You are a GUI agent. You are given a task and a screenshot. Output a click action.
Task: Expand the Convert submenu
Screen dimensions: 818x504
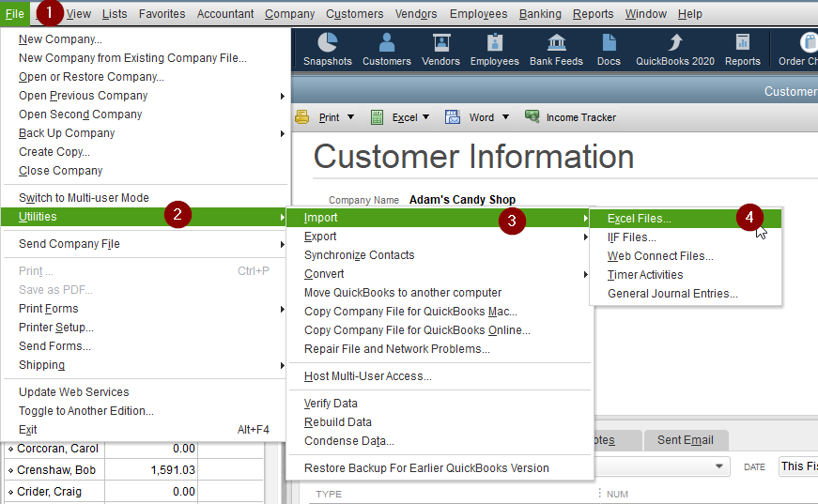click(x=586, y=274)
